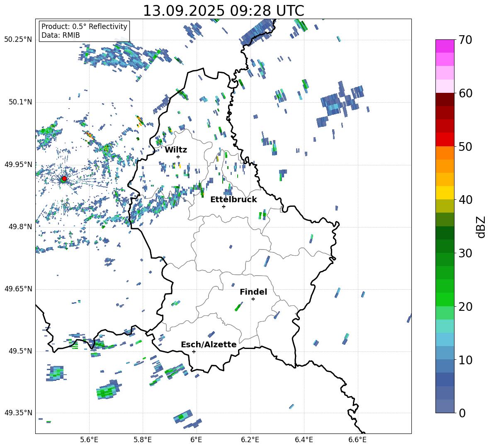Click the Esch/Alzette station cross marker
The image size is (491, 448).
click(194, 351)
